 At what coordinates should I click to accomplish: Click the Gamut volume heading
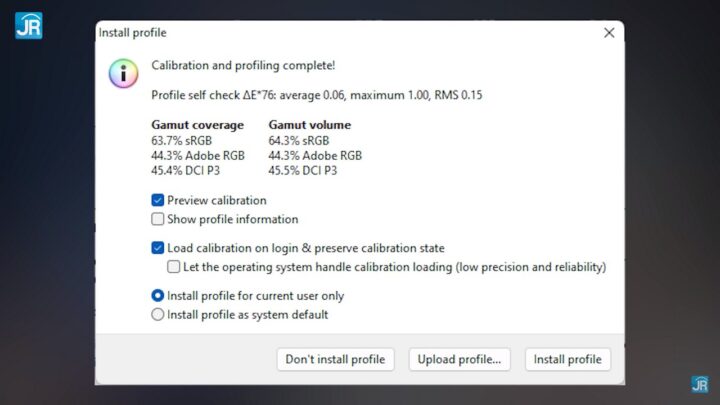[x=310, y=125]
